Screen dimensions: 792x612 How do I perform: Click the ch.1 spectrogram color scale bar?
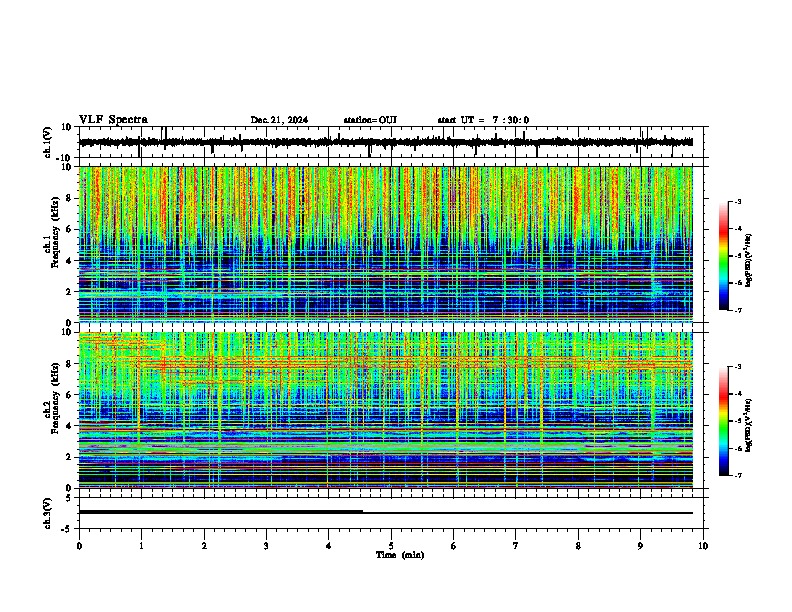724,256
